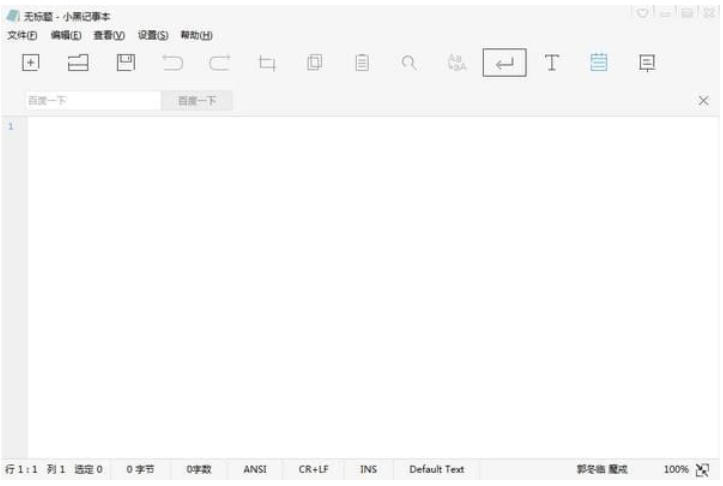Open font settings with the T icon
The image size is (723, 486).
point(551,63)
